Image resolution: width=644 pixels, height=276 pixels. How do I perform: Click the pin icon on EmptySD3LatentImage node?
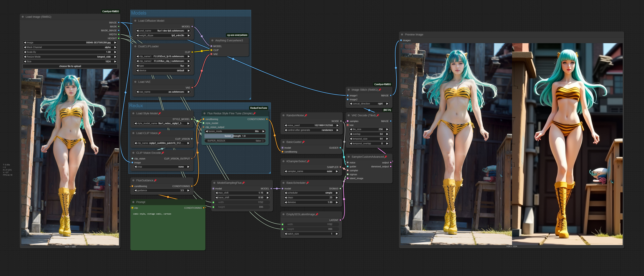(317, 214)
